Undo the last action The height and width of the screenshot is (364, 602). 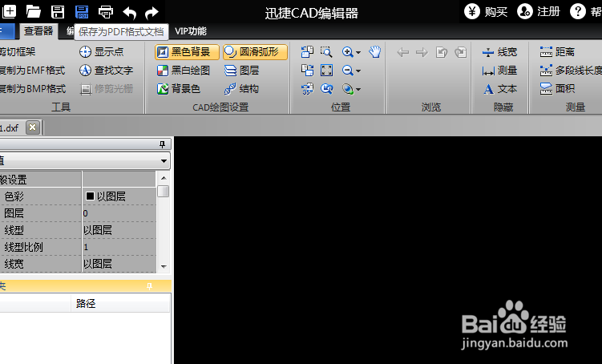[129, 12]
